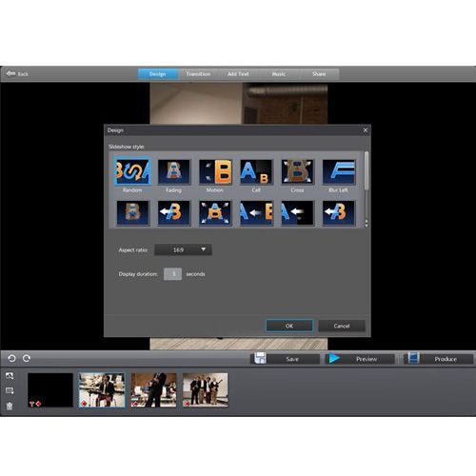Click the rotate counterclockwise icon
Screen dimensions: 476x476
click(11, 358)
